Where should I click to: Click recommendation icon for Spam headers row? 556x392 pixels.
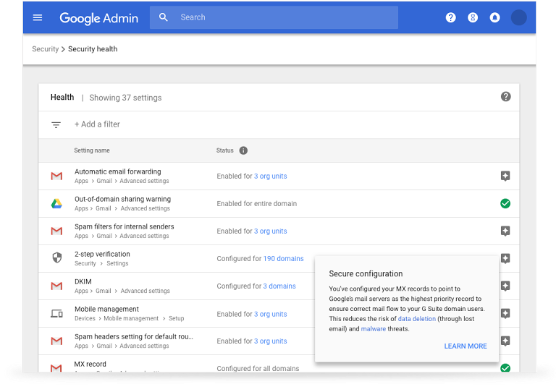(505, 341)
